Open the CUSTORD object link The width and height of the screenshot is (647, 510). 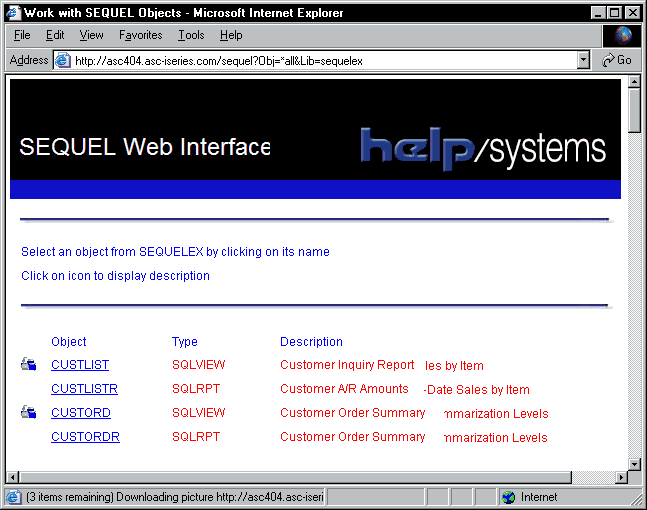point(81,413)
